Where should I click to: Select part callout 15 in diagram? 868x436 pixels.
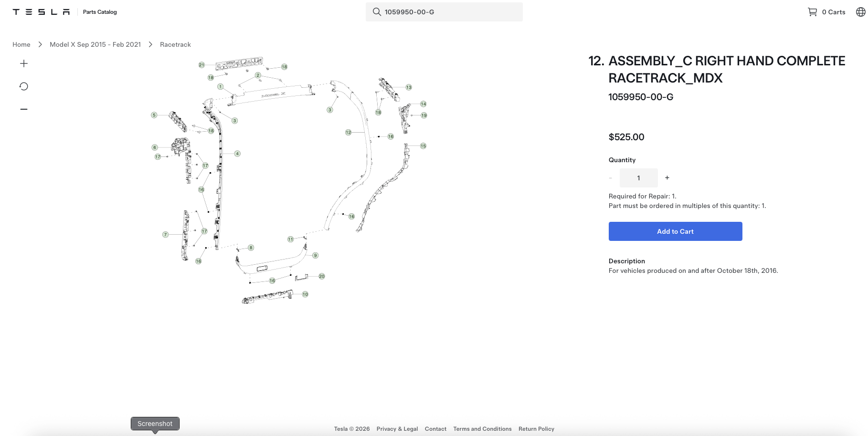[423, 146]
